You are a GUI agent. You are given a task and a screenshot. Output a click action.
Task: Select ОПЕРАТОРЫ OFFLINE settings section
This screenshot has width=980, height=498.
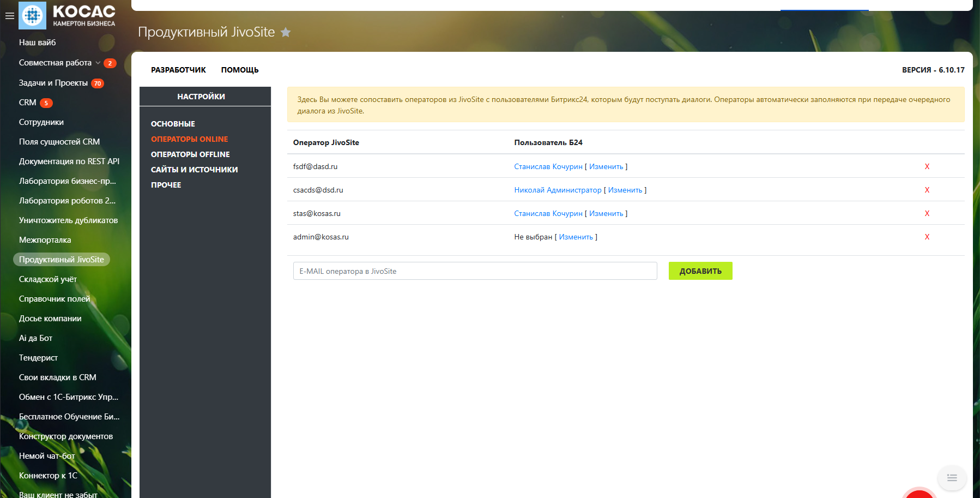pyautogui.click(x=190, y=154)
